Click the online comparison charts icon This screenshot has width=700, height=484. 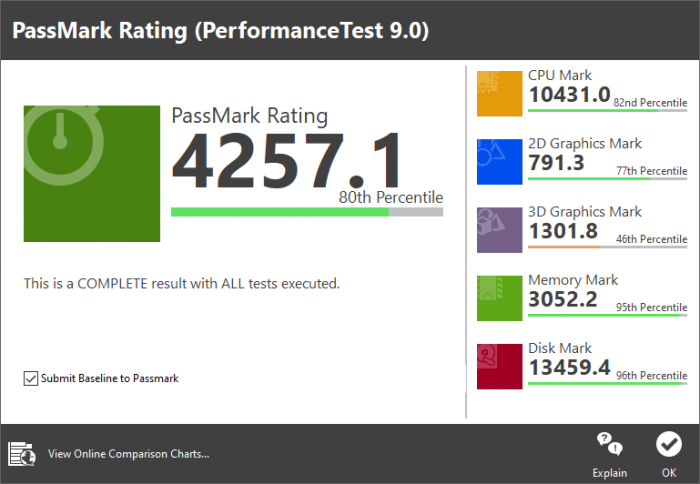tap(22, 454)
